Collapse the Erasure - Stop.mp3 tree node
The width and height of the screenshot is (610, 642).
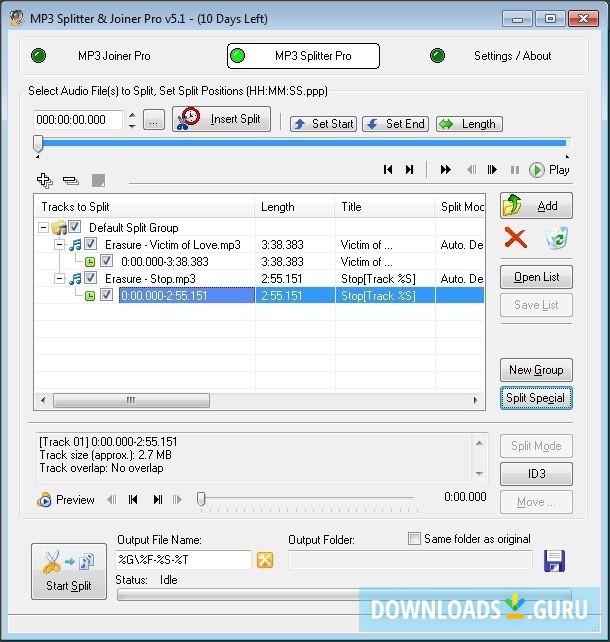(59, 278)
